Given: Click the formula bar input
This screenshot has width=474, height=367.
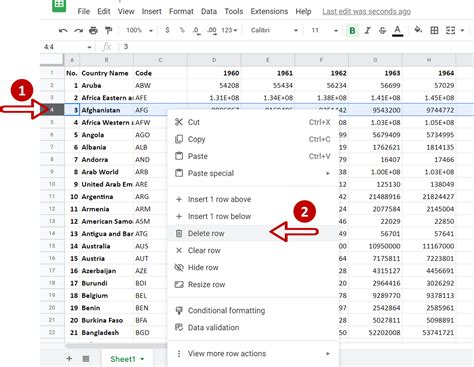Looking at the screenshot, I should 297,47.
